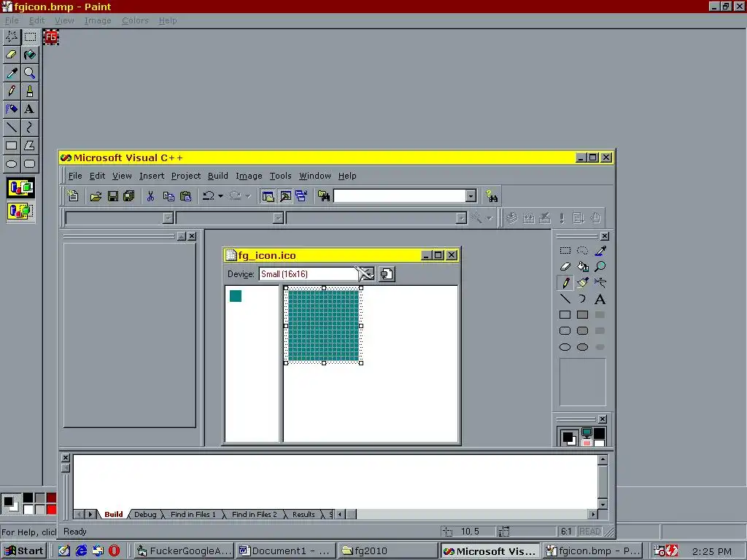747x560 pixels.
Task: Select the Brush tool in Paint toolbox
Action: coord(29,91)
